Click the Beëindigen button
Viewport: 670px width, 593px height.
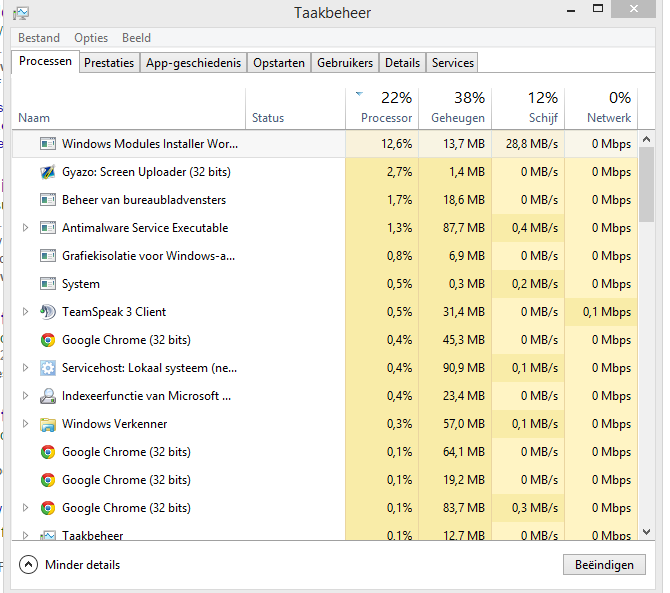click(x=604, y=565)
